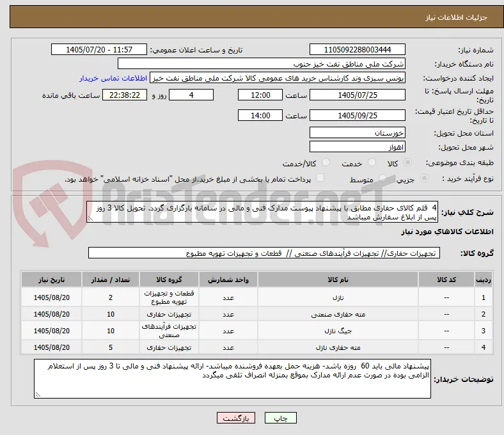
Task: Click the واحد شمارش column header
Action: tap(228, 280)
